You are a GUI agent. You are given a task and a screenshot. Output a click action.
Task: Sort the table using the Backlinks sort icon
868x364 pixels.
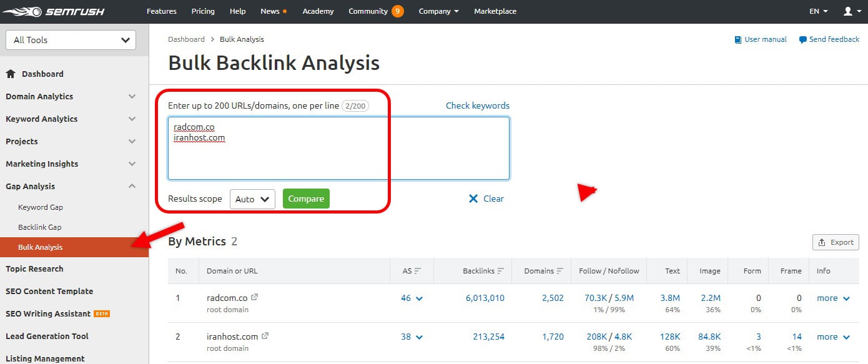(x=501, y=270)
